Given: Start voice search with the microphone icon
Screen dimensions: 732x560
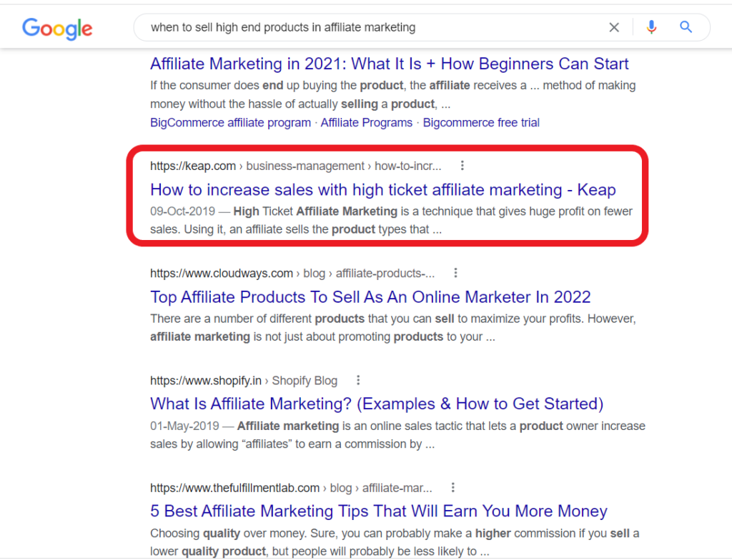Looking at the screenshot, I should pyautogui.click(x=651, y=27).
